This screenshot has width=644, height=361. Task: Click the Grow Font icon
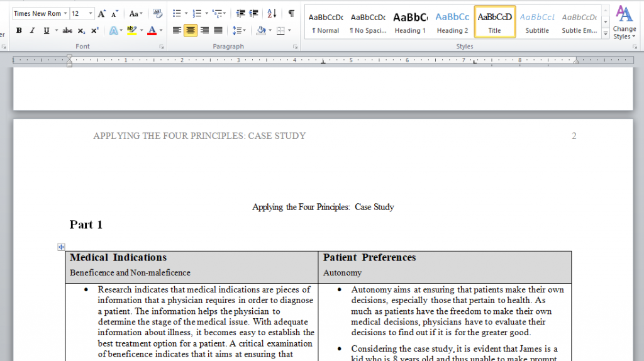click(102, 14)
